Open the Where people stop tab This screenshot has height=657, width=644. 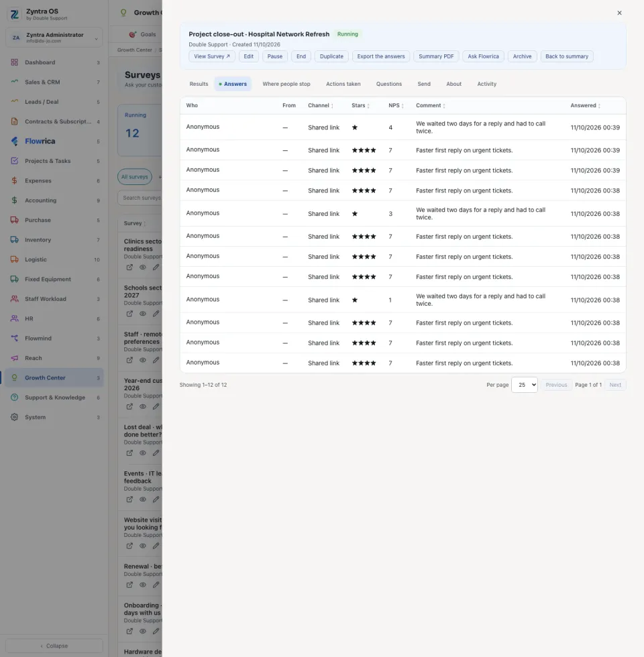pyautogui.click(x=286, y=84)
